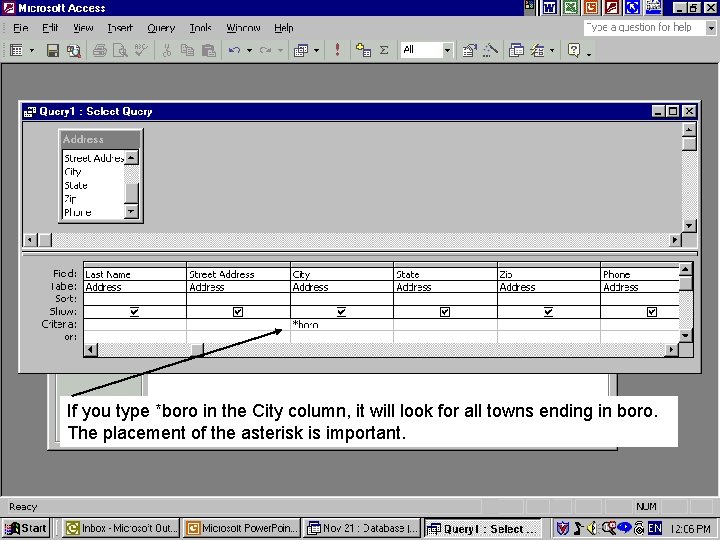This screenshot has width=720, height=540.
Task: Select City in the Address field list
Action: pyautogui.click(x=73, y=172)
